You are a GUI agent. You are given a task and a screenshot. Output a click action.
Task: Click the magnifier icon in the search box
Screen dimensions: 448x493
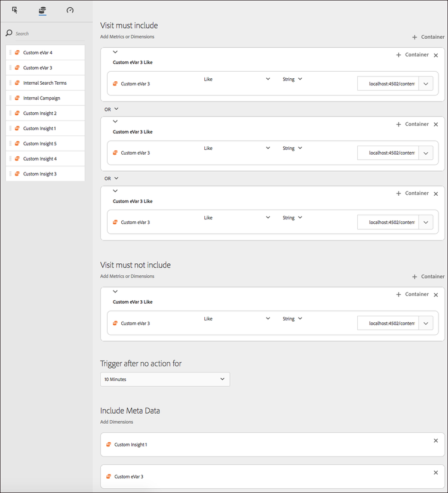tap(9, 33)
